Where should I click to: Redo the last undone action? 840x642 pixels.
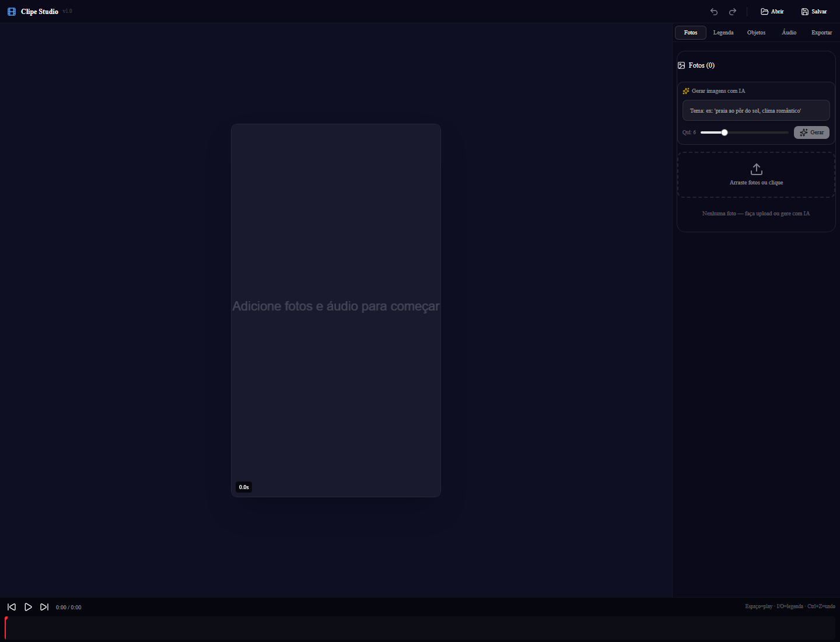(x=733, y=12)
